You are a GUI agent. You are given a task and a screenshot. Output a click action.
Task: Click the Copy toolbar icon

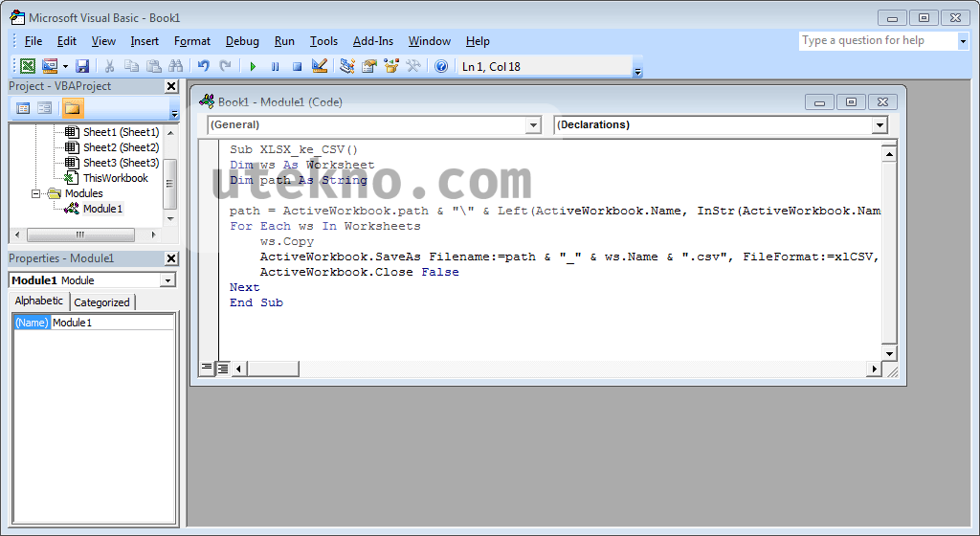132,66
